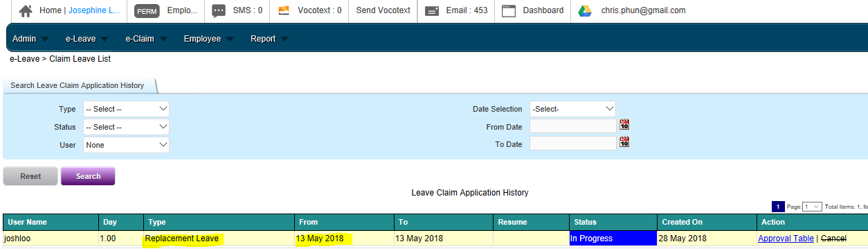Open the From Date calendar picker
The width and height of the screenshot is (868, 251).
click(x=624, y=125)
